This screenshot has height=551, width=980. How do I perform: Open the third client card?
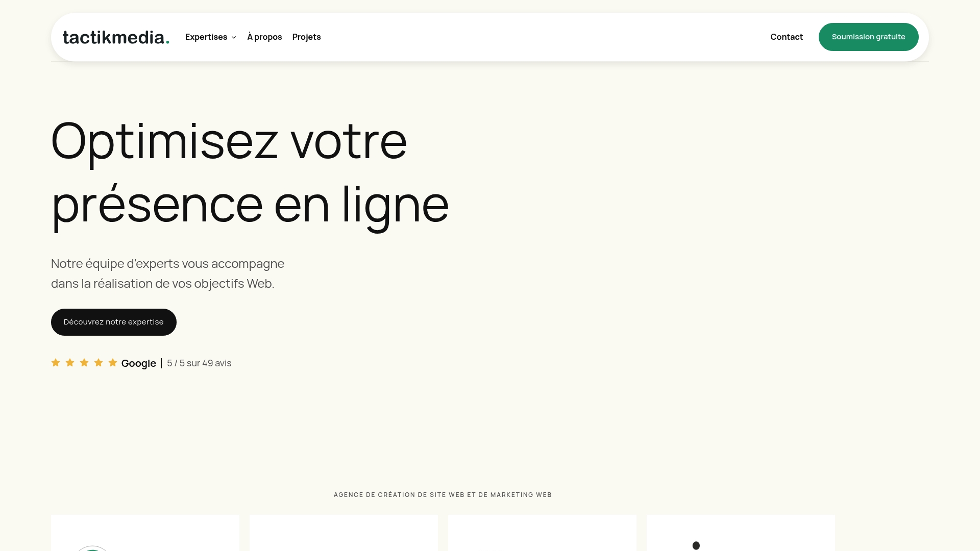542,533
